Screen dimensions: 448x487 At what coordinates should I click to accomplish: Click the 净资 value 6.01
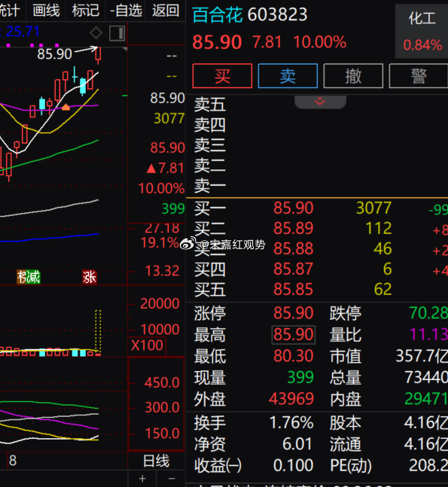(297, 444)
